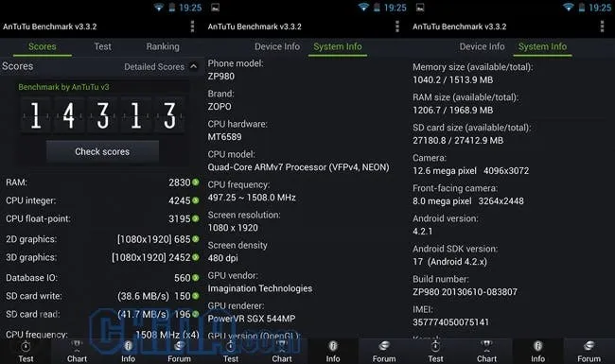
Task: Select 1206.7 / 1968.9 MB RAM value
Action: coord(453,110)
